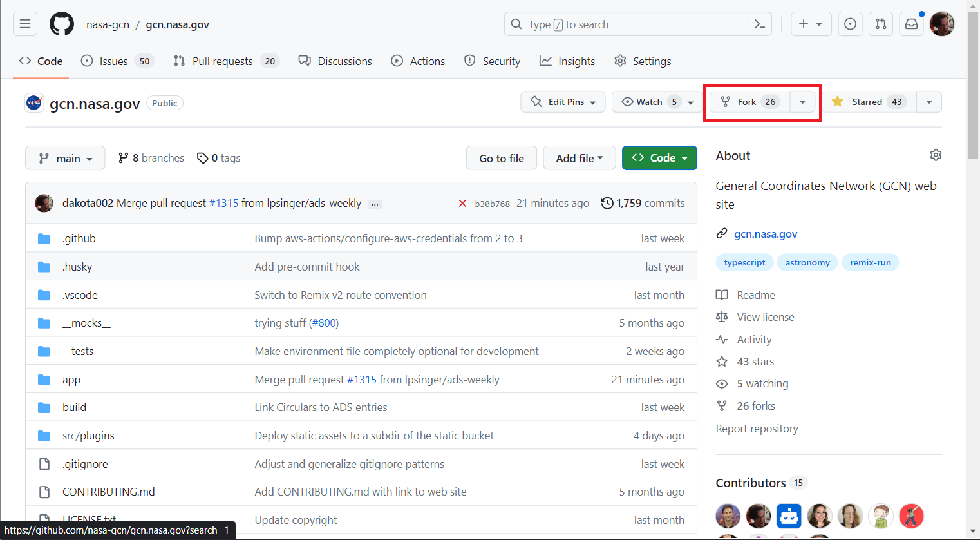
Task: Open the create new plus dropdown
Action: (811, 24)
